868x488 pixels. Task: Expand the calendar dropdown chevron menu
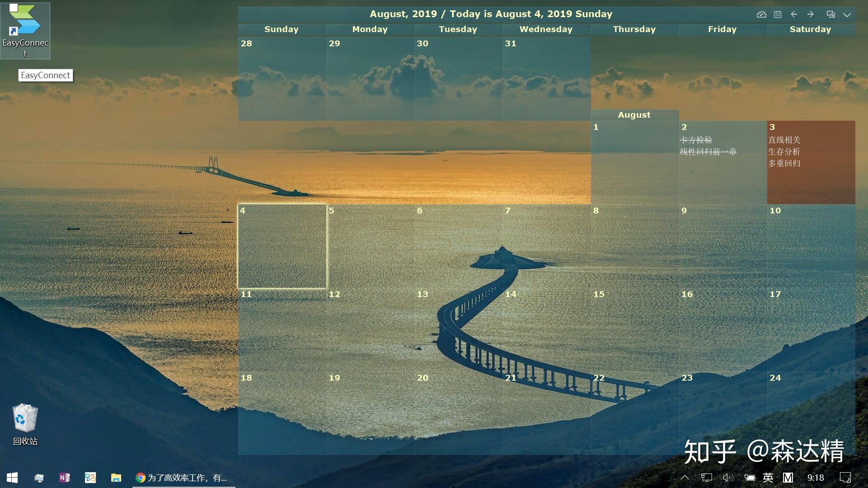click(847, 14)
